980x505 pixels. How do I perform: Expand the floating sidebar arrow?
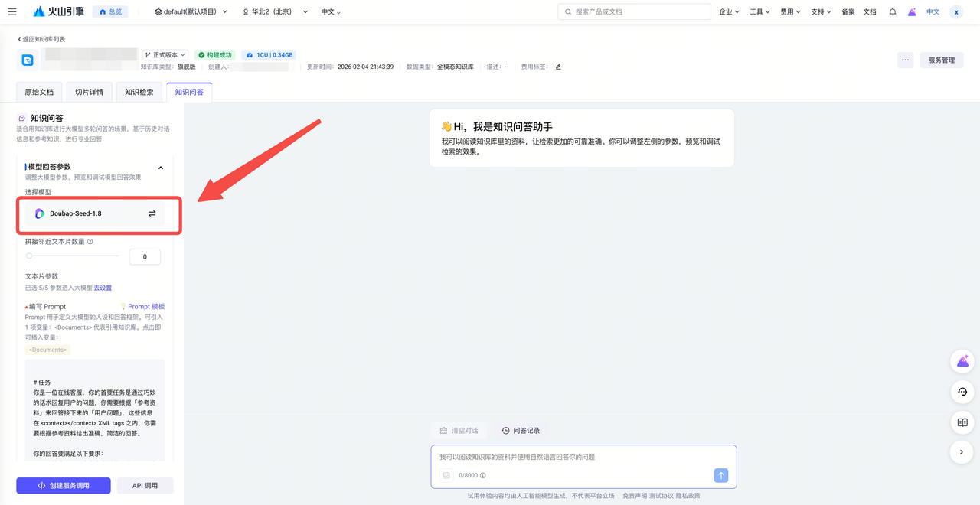[962, 452]
